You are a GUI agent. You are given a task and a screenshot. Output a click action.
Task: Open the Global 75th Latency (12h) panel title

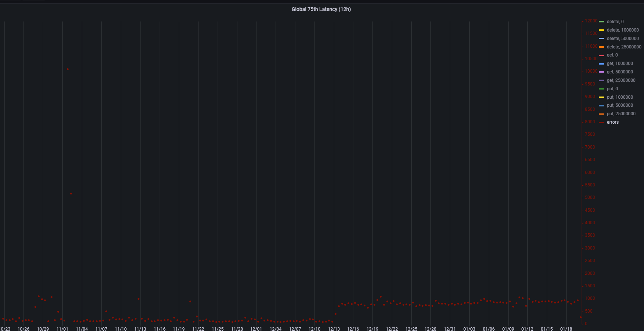pyautogui.click(x=321, y=9)
